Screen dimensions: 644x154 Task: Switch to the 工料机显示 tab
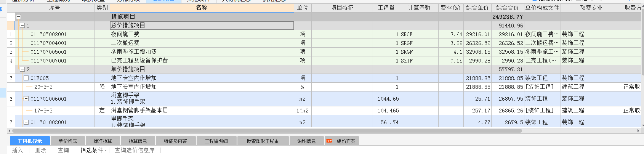tap(30, 141)
